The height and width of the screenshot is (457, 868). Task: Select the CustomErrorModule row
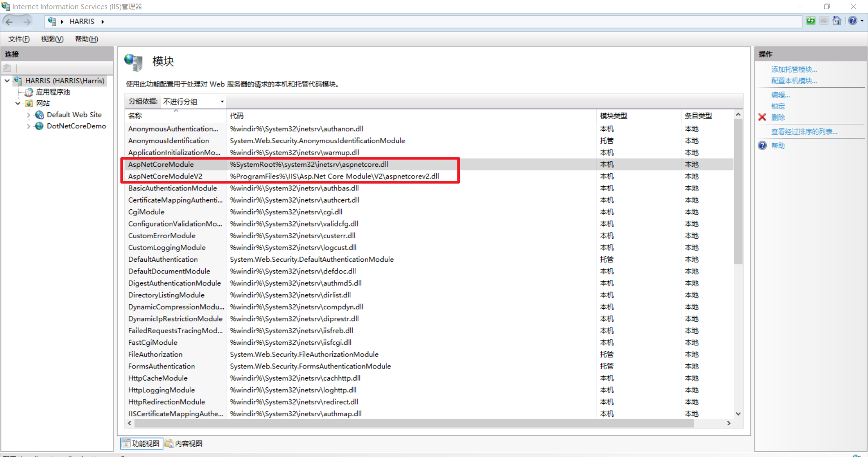[429, 236]
